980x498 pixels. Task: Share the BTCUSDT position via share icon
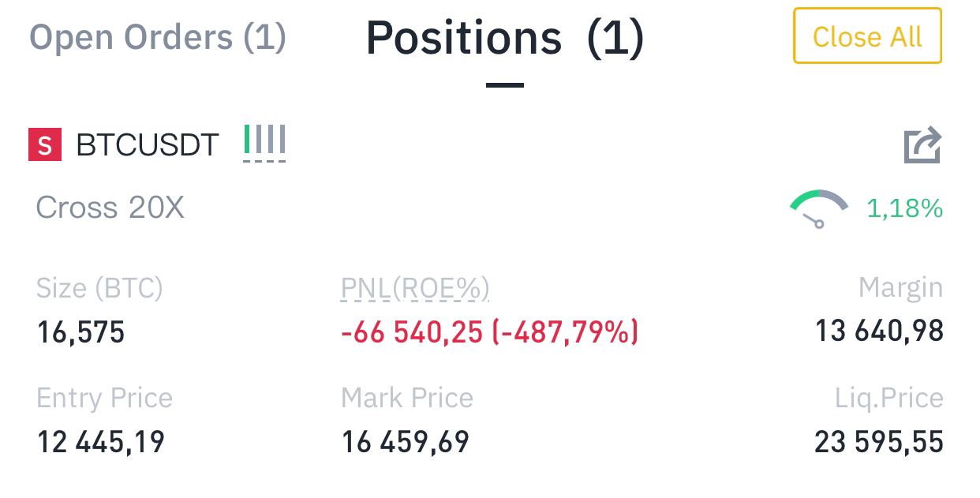[922, 145]
